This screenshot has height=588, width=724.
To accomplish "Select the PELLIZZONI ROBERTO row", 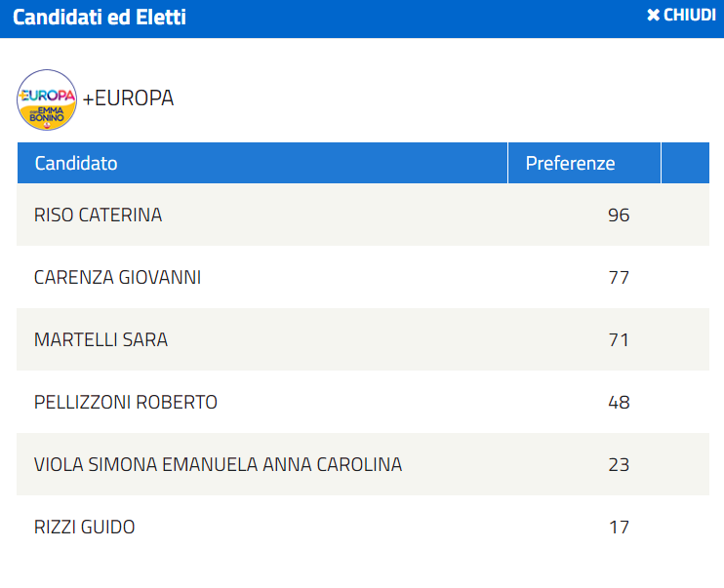I will pos(363,402).
